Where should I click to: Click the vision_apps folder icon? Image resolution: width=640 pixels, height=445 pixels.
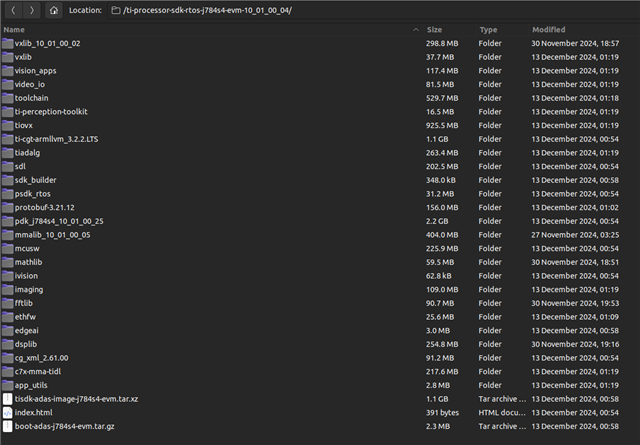(x=8, y=71)
